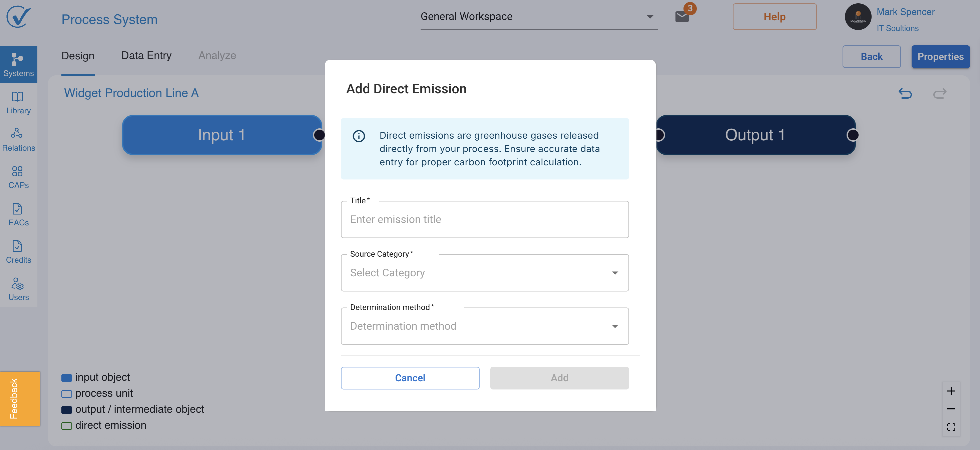Click the undo arrow icon

[905, 93]
